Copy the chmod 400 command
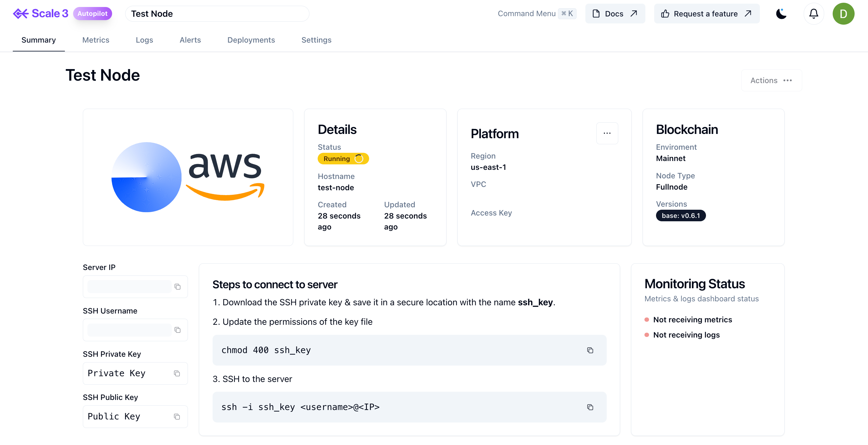Screen dimensions: 868x445 (590, 350)
